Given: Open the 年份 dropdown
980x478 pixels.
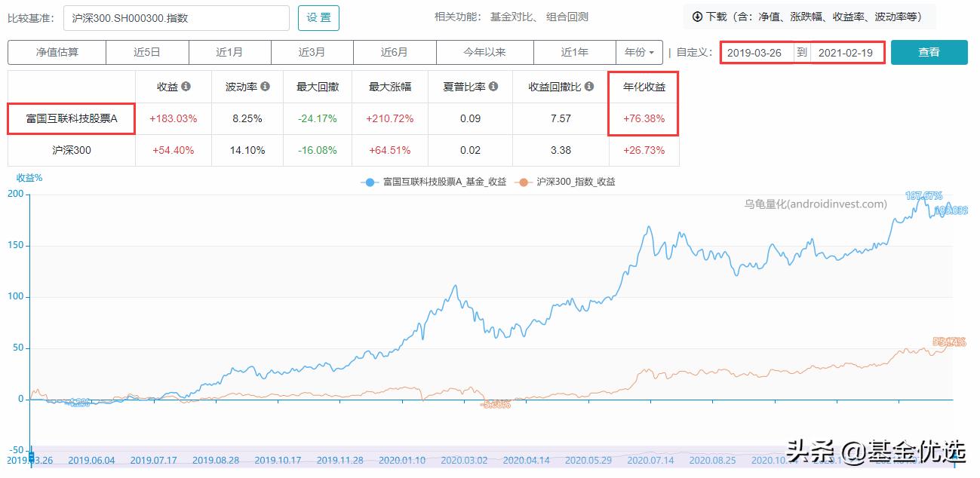Looking at the screenshot, I should coord(639,52).
